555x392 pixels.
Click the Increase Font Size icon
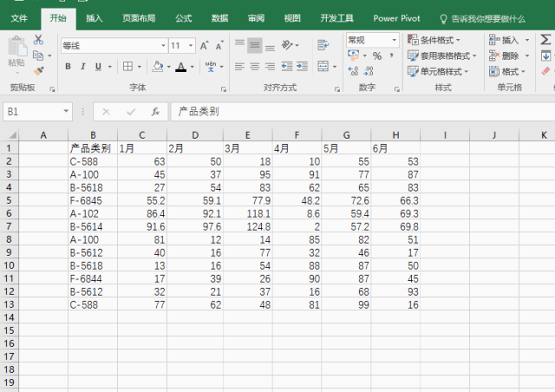204,46
